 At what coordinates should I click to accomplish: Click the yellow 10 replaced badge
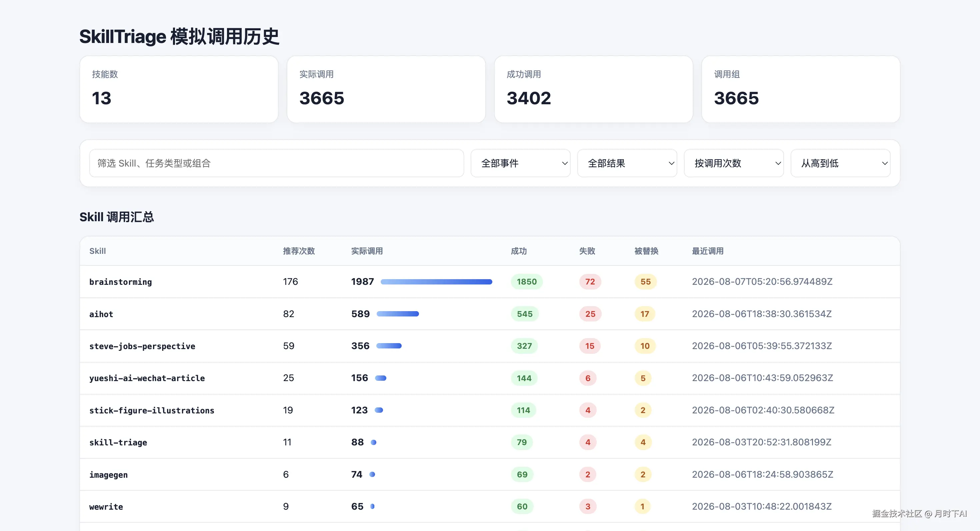click(x=645, y=346)
